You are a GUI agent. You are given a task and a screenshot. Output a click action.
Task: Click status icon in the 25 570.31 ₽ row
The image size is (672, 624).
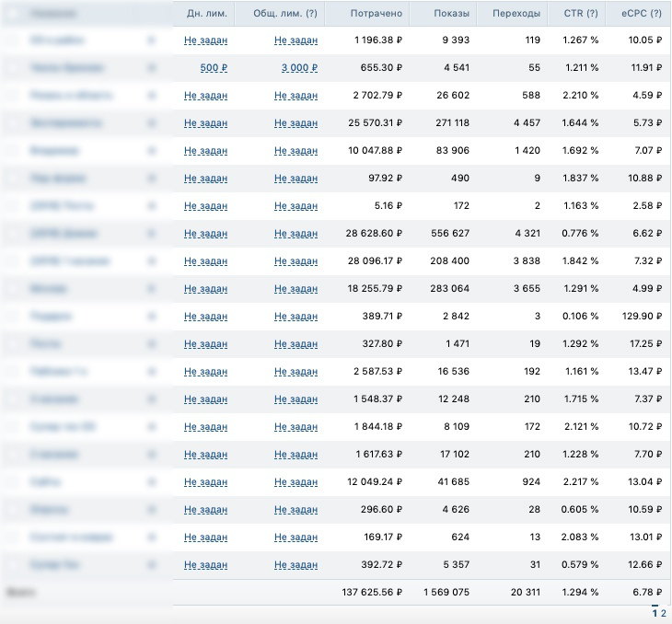click(x=151, y=123)
